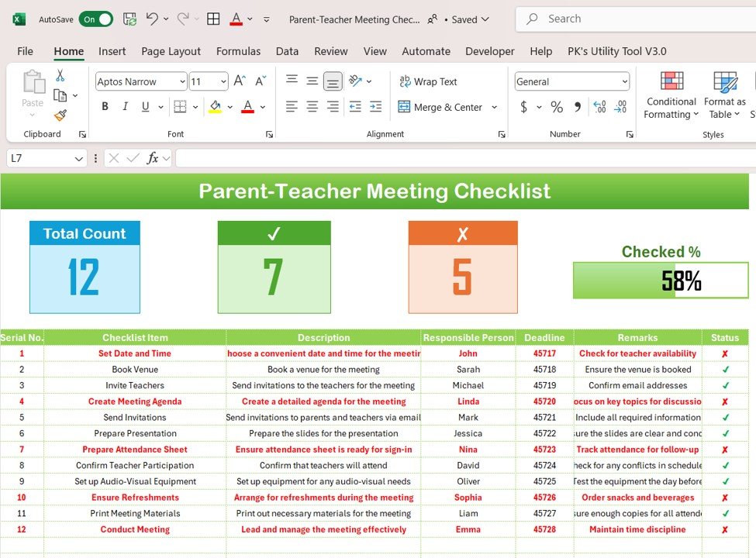
Task: Expand the Number group dialog launcher
Action: coord(629,134)
